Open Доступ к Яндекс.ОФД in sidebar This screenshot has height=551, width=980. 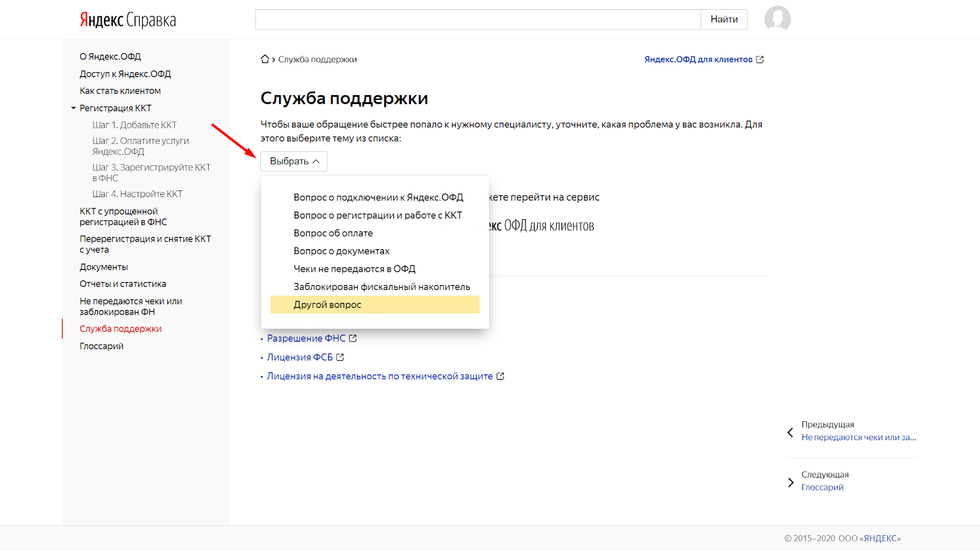tap(125, 74)
